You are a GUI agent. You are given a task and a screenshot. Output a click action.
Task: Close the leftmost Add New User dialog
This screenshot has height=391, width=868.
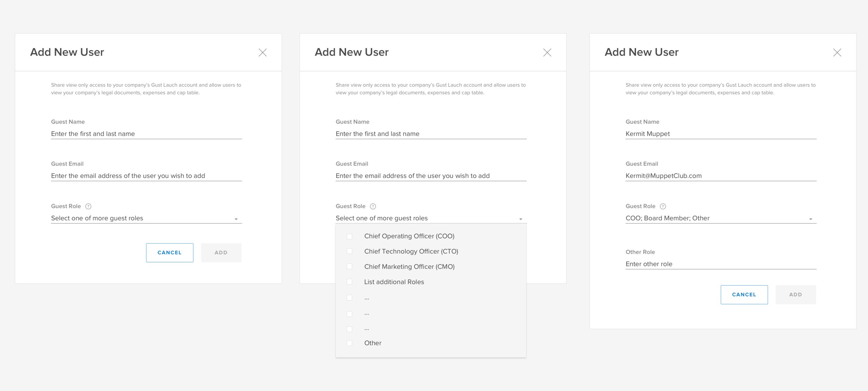[263, 52]
